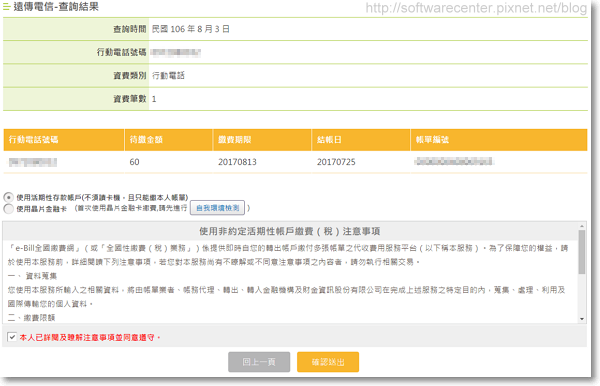Click the red agreement text beside checkbox
This screenshot has width=600, height=386.
(90, 337)
